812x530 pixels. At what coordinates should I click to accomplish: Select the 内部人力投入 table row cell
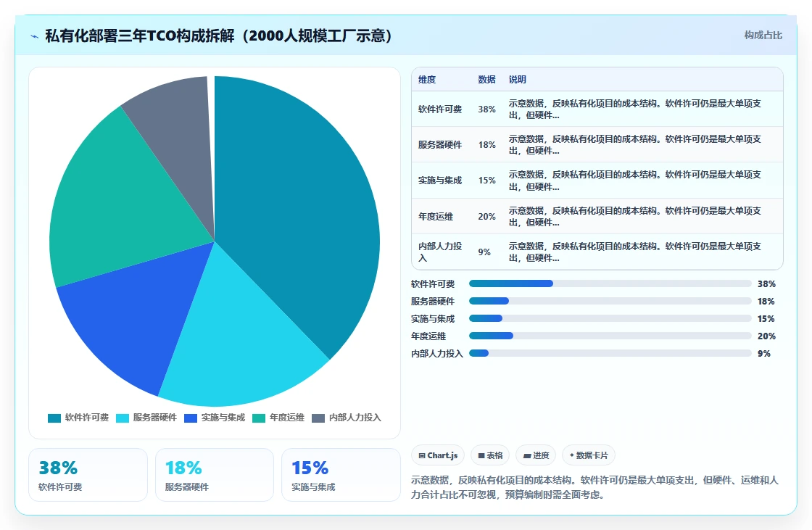pos(440,252)
